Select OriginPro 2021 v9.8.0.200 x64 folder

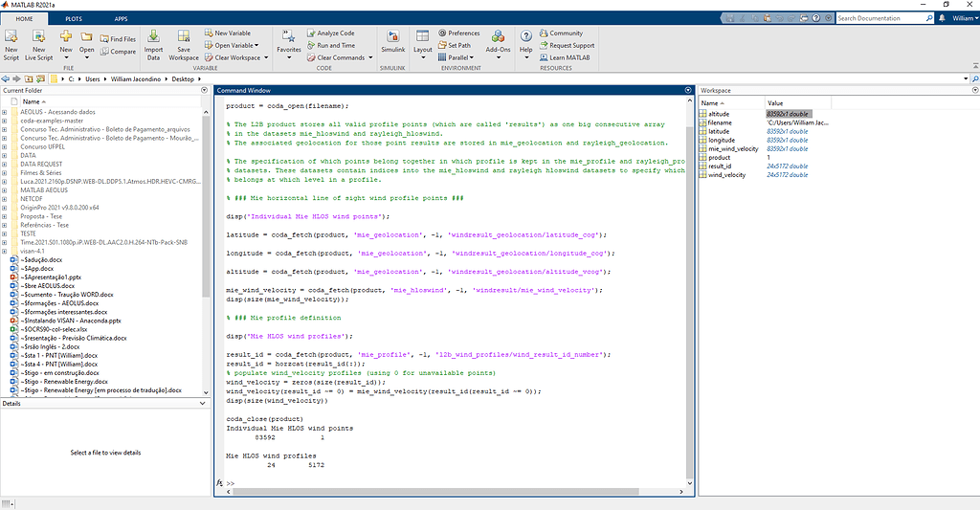coord(59,208)
